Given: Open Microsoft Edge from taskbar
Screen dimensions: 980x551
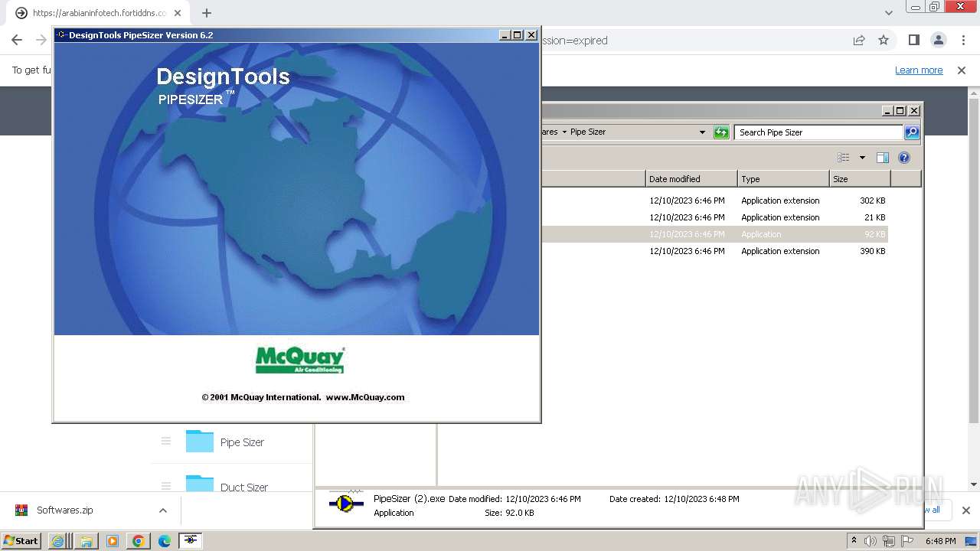Looking at the screenshot, I should coord(164,541).
